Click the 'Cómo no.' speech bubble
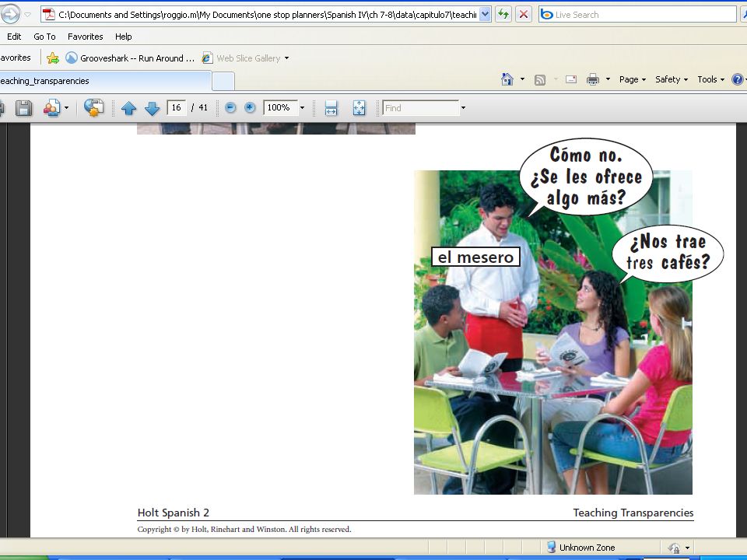This screenshot has height=560, width=747. [586, 177]
